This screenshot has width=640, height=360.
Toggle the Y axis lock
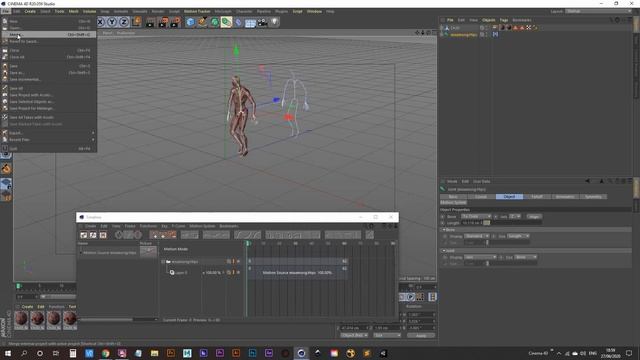pos(112,22)
